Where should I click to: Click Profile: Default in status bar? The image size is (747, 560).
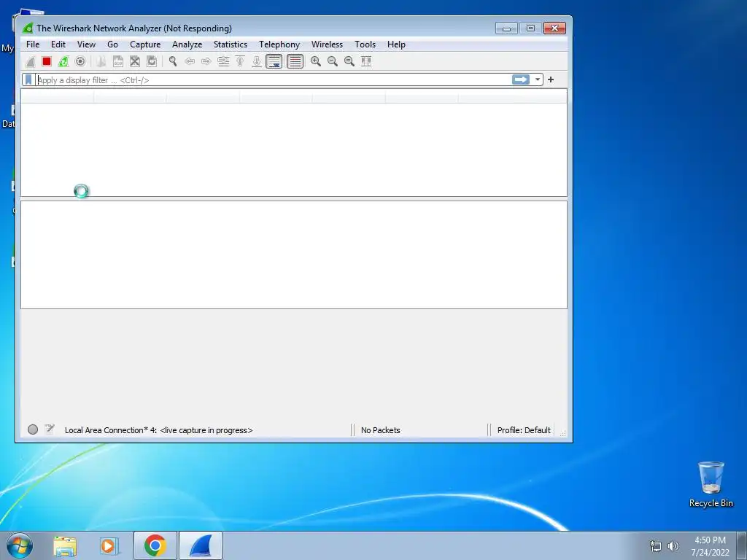(x=524, y=430)
